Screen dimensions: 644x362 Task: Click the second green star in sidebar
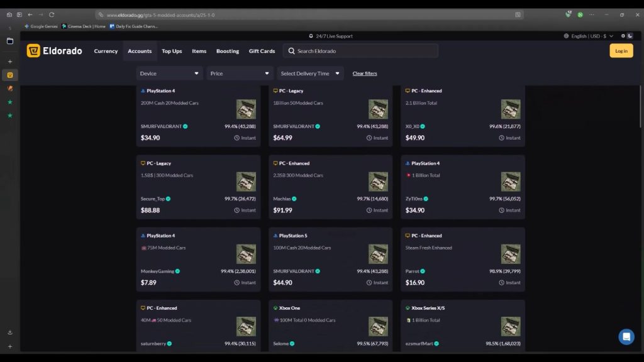coord(10,116)
